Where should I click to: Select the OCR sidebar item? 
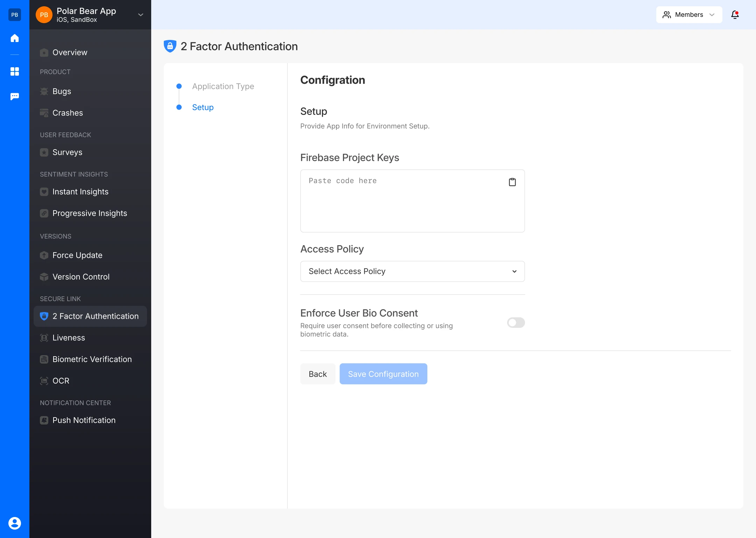(61, 381)
